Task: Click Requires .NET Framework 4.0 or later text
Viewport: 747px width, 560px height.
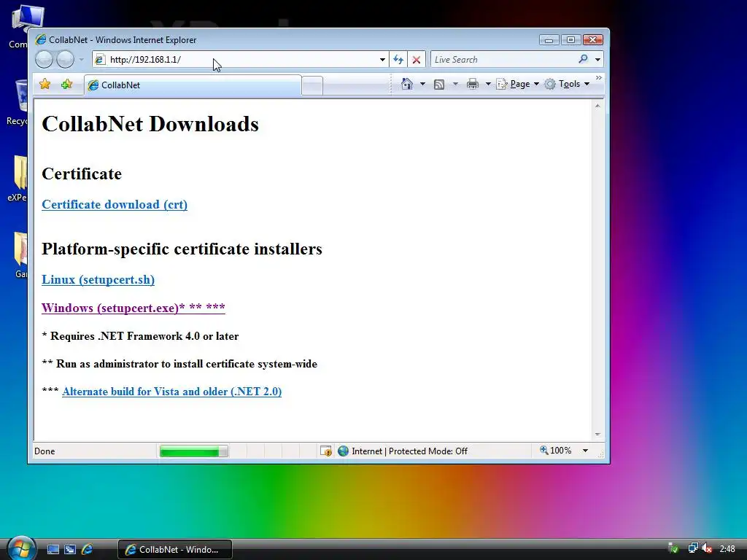Action: tap(140, 336)
